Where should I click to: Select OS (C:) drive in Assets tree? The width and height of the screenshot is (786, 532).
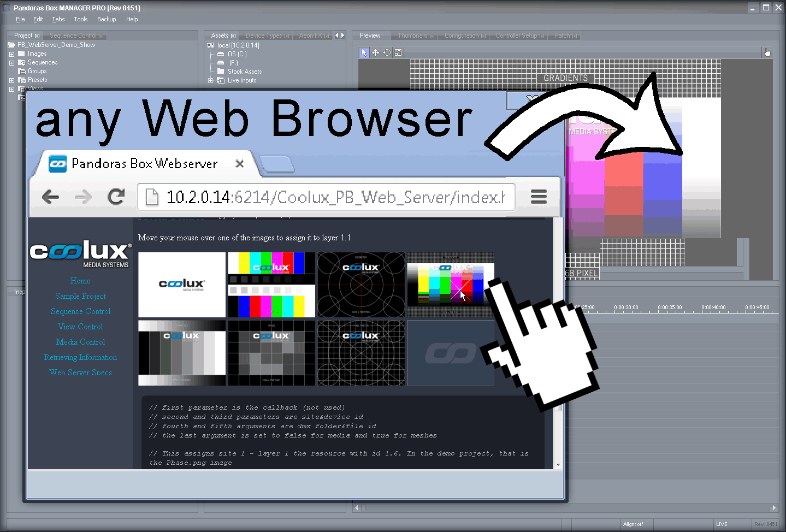point(237,54)
